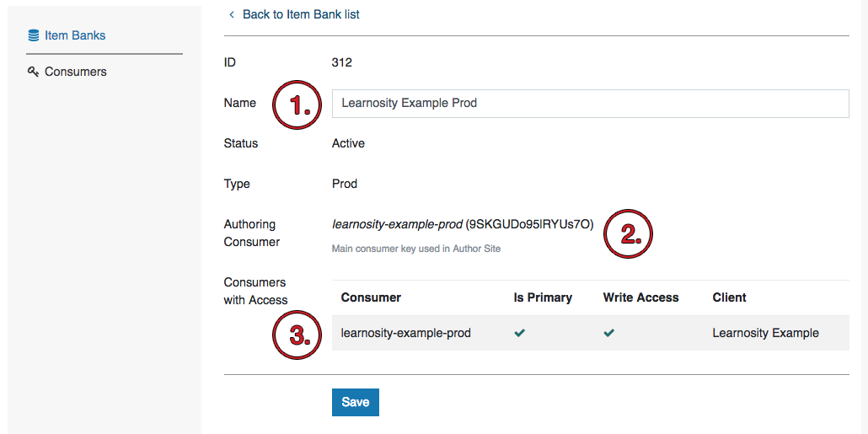Click the Is Primary checkmark
868x434 pixels.
click(x=519, y=333)
